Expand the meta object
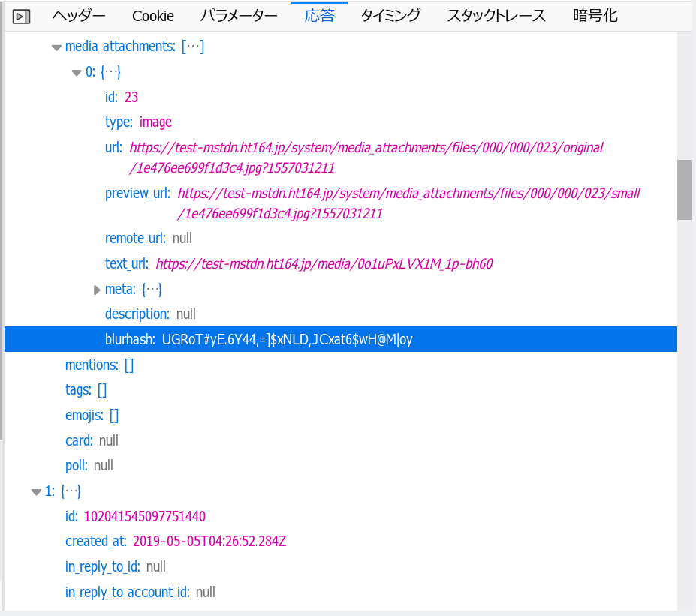The width and height of the screenshot is (696, 616). (x=97, y=290)
